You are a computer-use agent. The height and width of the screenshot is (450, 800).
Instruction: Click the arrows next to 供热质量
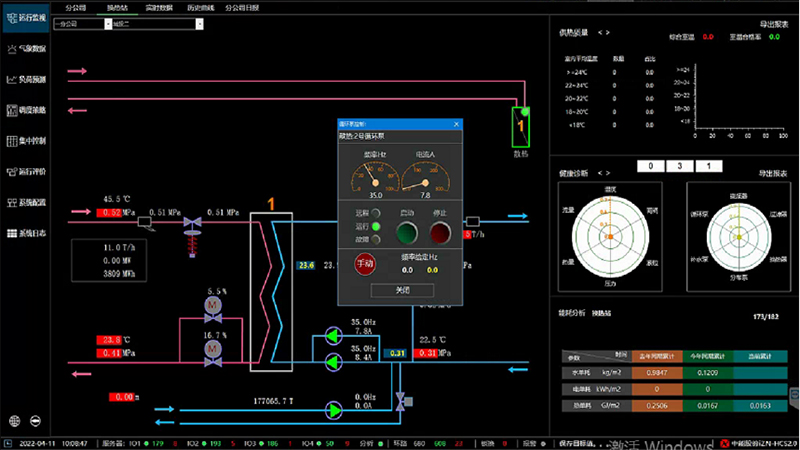tap(604, 33)
